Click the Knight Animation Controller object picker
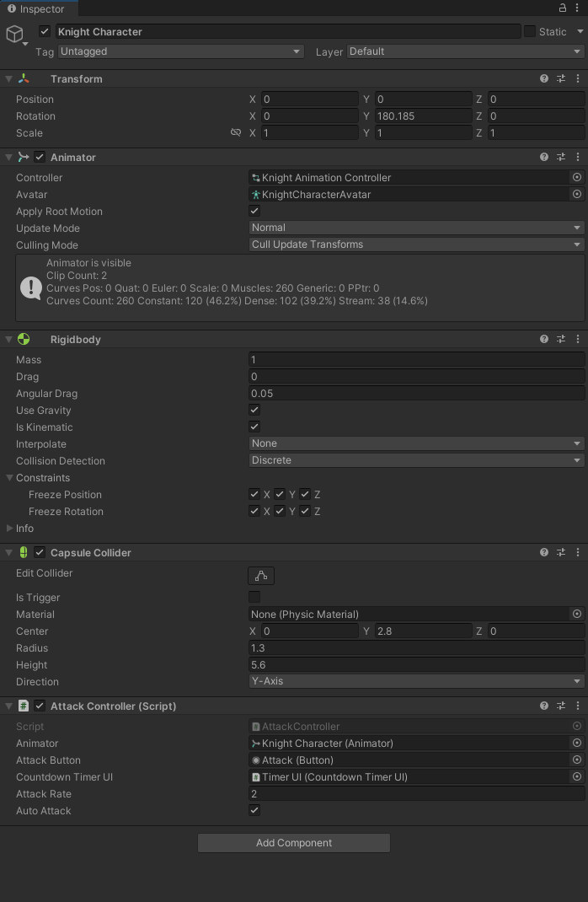 click(577, 177)
